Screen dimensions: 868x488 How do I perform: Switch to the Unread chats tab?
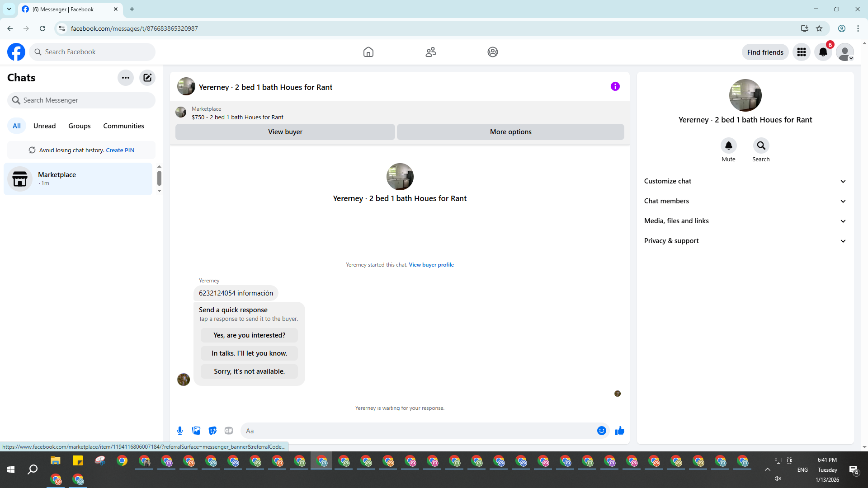click(x=44, y=126)
